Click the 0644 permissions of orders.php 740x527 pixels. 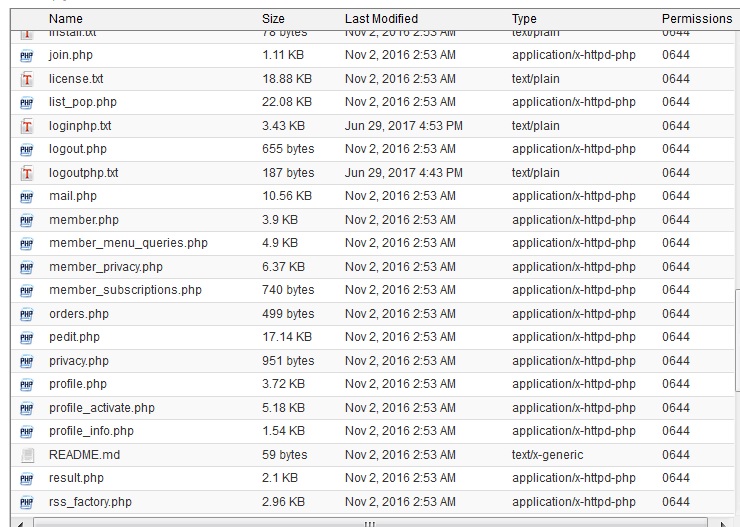(675, 314)
